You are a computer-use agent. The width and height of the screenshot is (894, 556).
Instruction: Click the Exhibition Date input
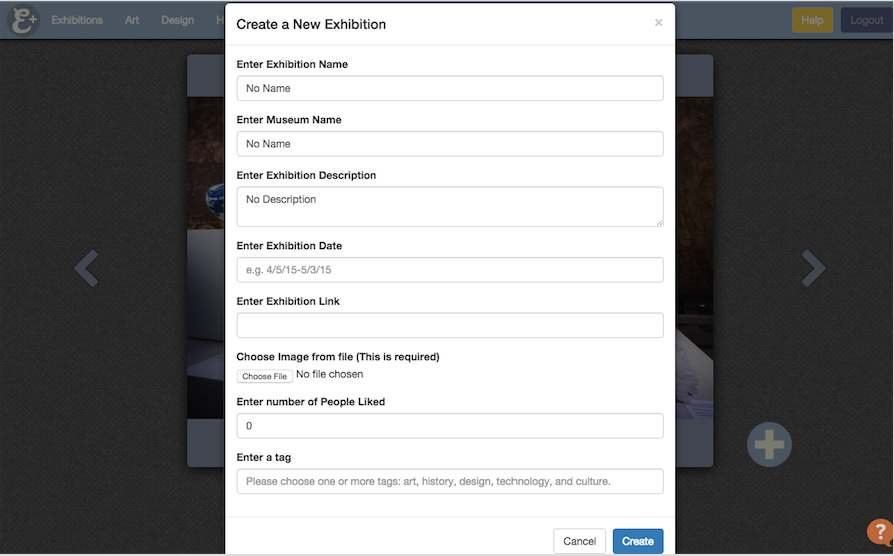point(450,270)
